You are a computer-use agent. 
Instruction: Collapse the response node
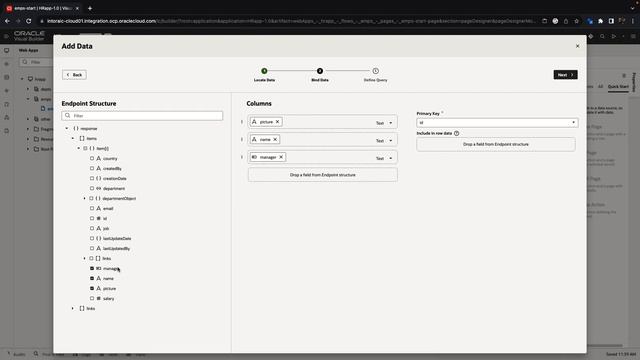[67, 129]
